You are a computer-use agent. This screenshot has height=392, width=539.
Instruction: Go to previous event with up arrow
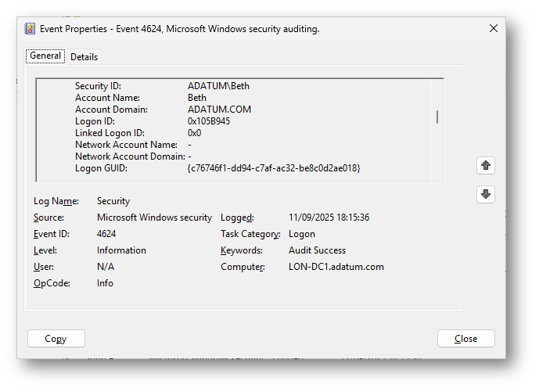(x=486, y=165)
